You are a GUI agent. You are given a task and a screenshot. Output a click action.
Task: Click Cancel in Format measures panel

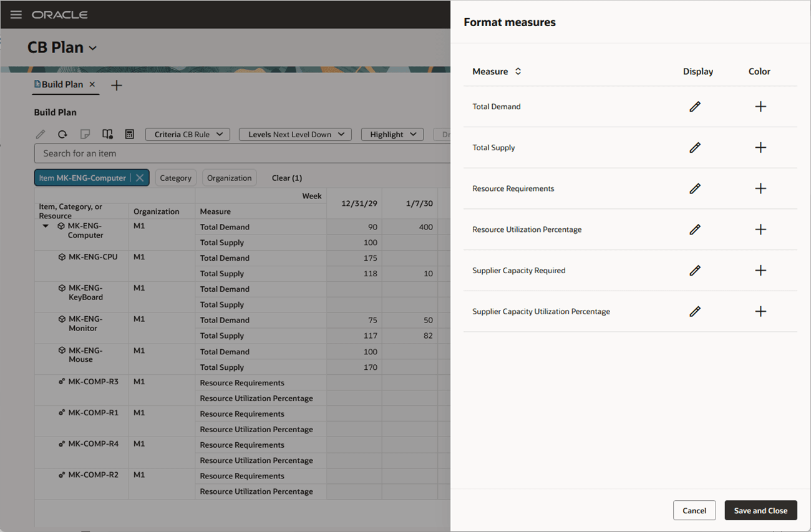694,510
